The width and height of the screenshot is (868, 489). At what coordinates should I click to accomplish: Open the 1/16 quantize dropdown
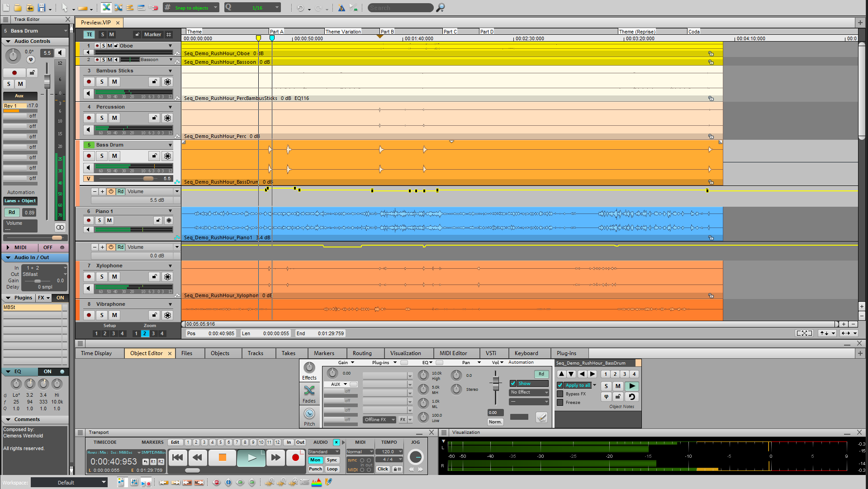tap(253, 8)
